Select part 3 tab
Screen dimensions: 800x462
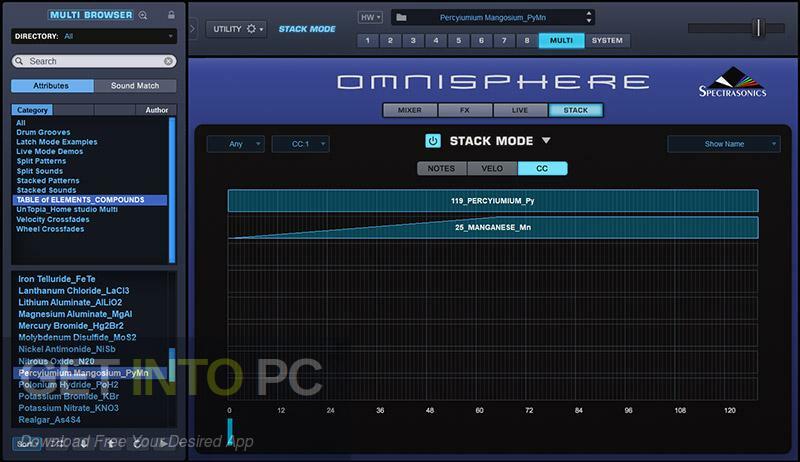click(413, 40)
